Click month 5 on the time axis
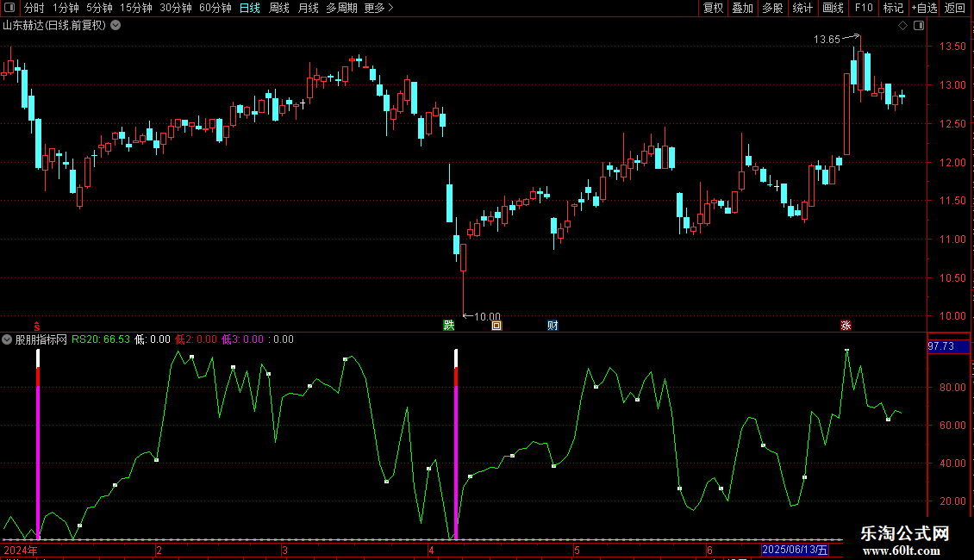 click(x=577, y=551)
